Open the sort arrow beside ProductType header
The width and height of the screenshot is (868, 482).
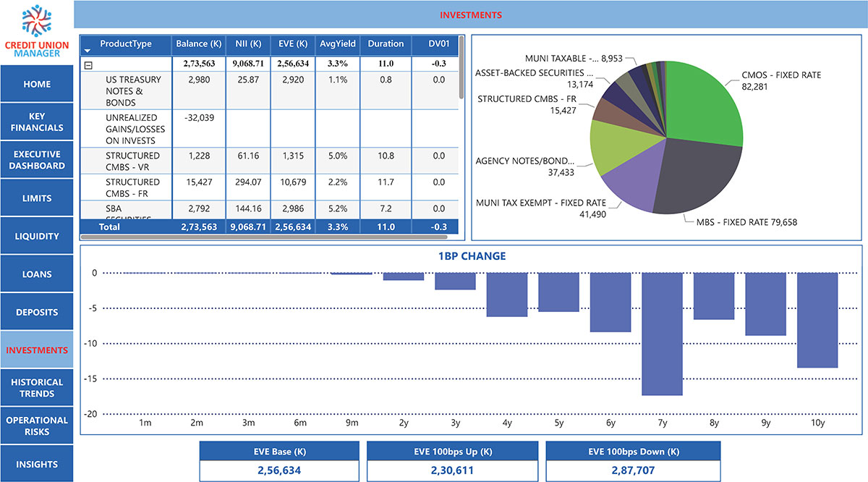click(x=88, y=51)
